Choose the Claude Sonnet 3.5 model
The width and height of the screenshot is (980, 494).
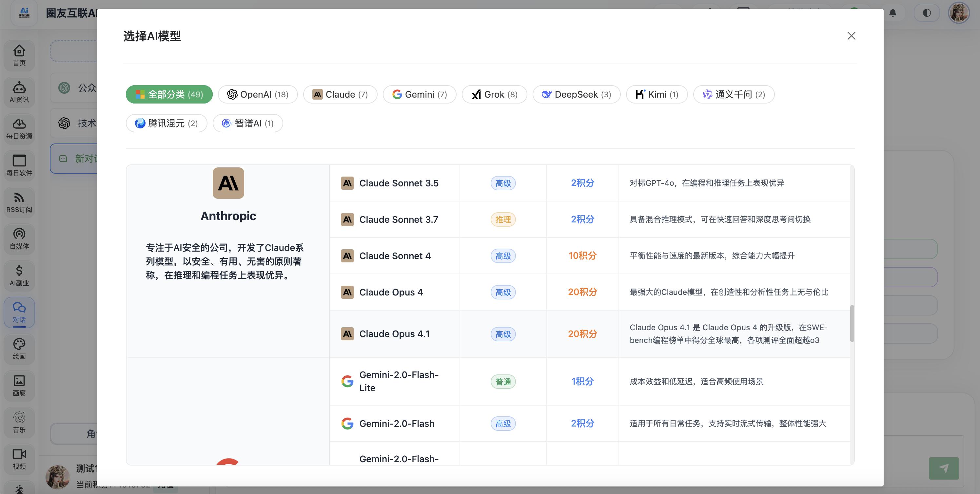point(590,183)
